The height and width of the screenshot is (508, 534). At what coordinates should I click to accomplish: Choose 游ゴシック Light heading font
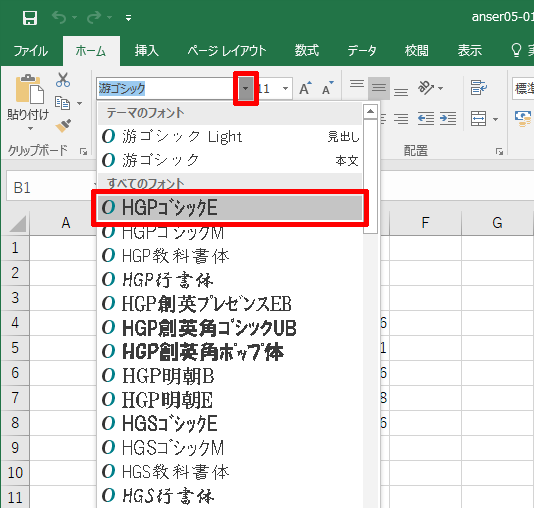tap(230, 137)
